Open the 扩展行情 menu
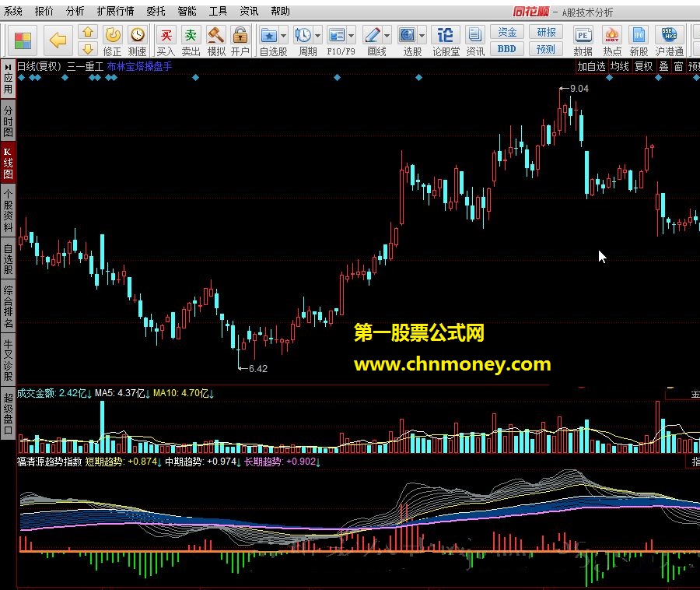The width and height of the screenshot is (700, 590). click(x=116, y=11)
